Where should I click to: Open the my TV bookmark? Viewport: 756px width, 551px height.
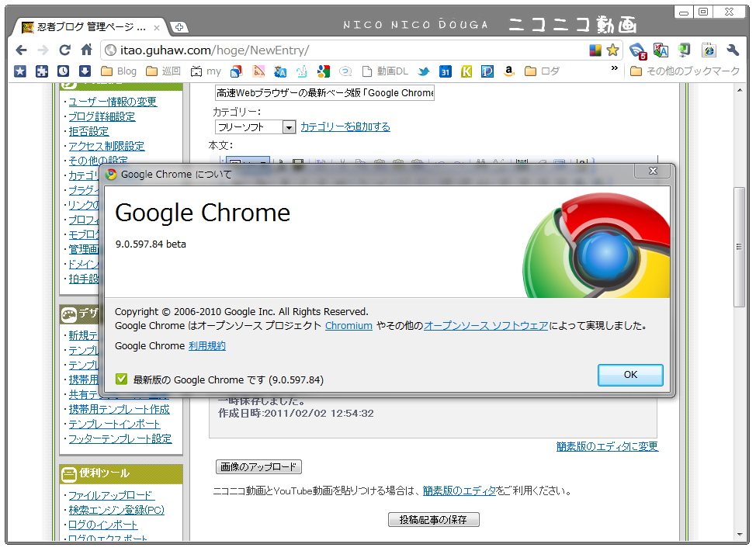206,71
